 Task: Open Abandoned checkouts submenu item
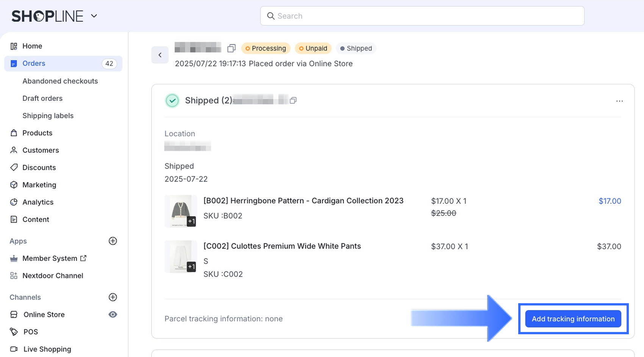[x=60, y=81]
